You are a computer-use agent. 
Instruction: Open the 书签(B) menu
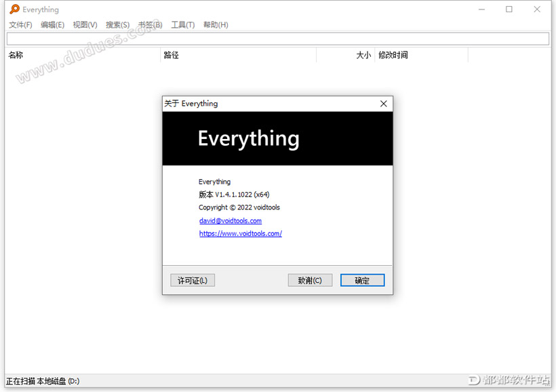(x=151, y=25)
